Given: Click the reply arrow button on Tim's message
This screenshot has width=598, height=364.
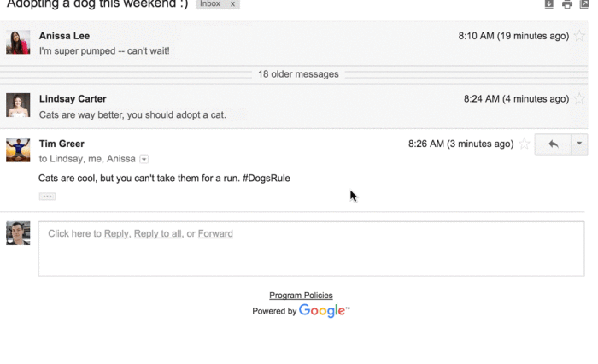Looking at the screenshot, I should point(553,144).
